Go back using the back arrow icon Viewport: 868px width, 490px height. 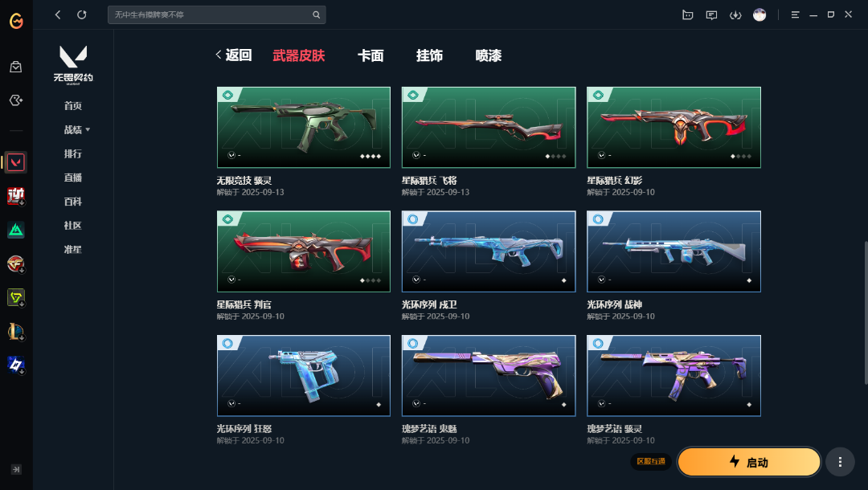pos(58,15)
